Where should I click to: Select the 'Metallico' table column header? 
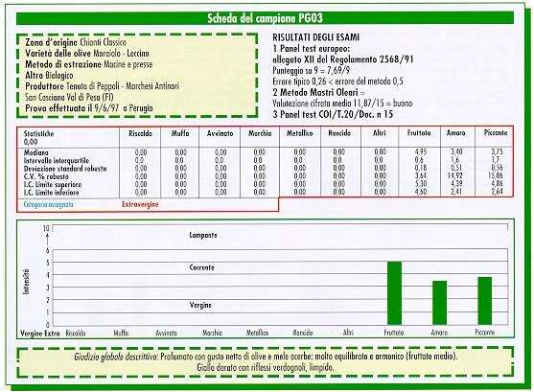coord(300,133)
